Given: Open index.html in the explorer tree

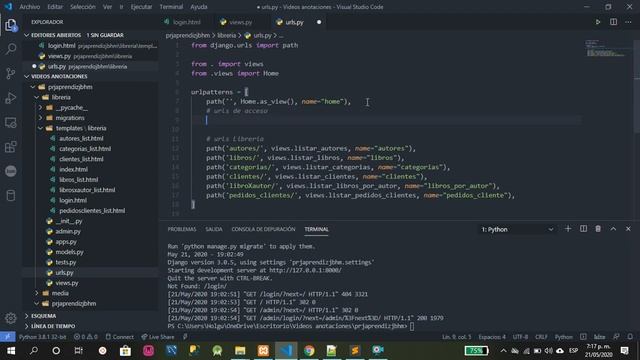Looking at the screenshot, I should tap(73, 169).
